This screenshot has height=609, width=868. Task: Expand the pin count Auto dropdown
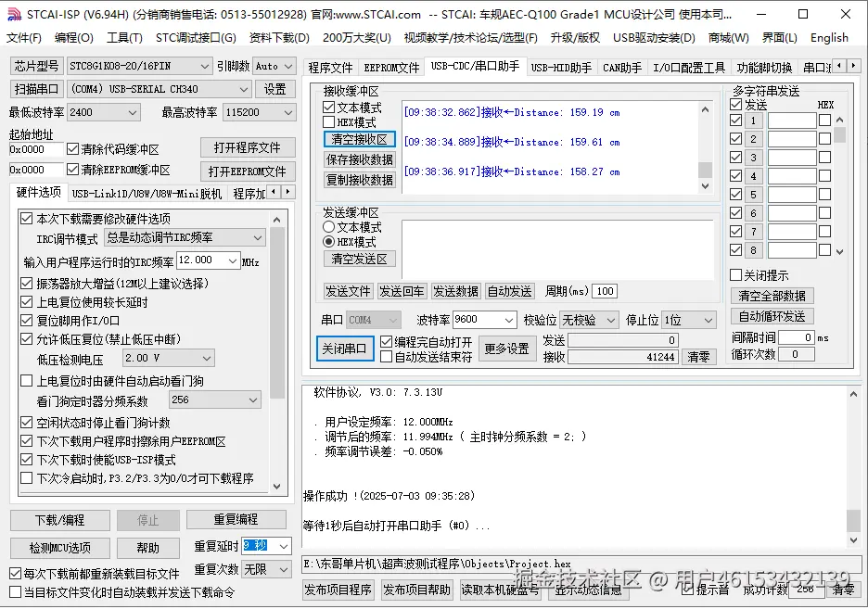[x=287, y=67]
